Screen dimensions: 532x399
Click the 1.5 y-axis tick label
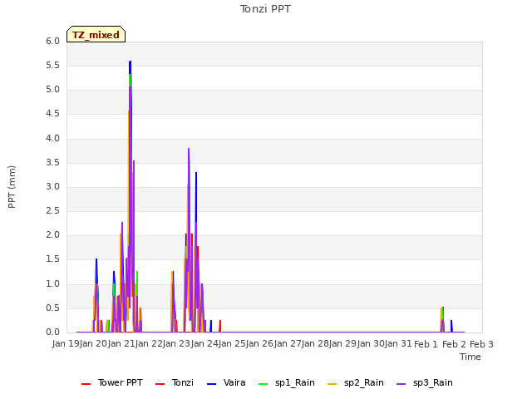tap(52, 259)
